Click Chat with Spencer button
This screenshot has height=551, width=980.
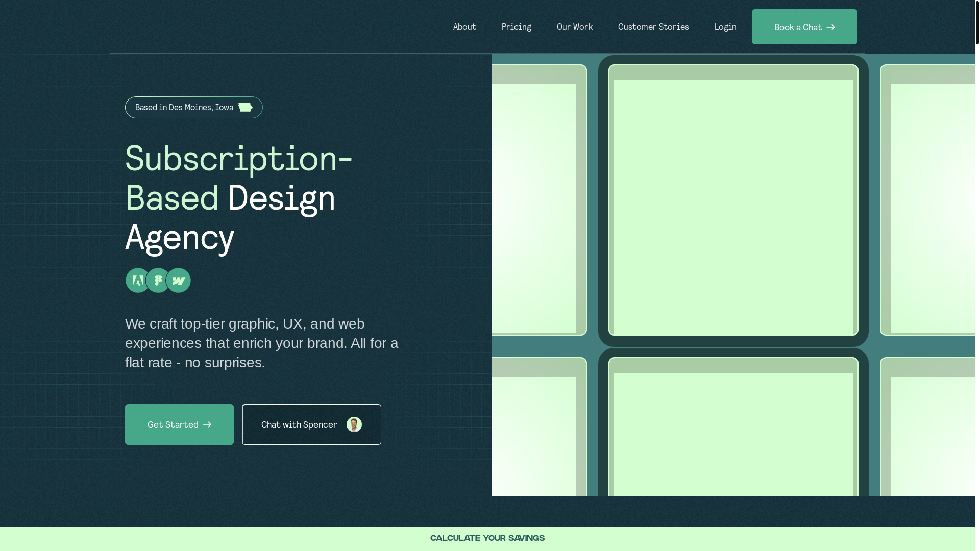[311, 424]
